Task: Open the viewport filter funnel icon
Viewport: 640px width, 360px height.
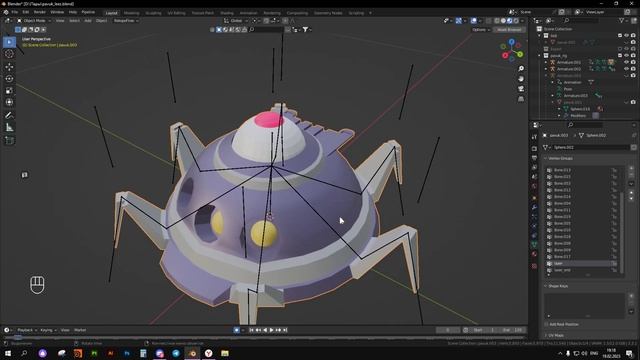Action: tap(306, 29)
